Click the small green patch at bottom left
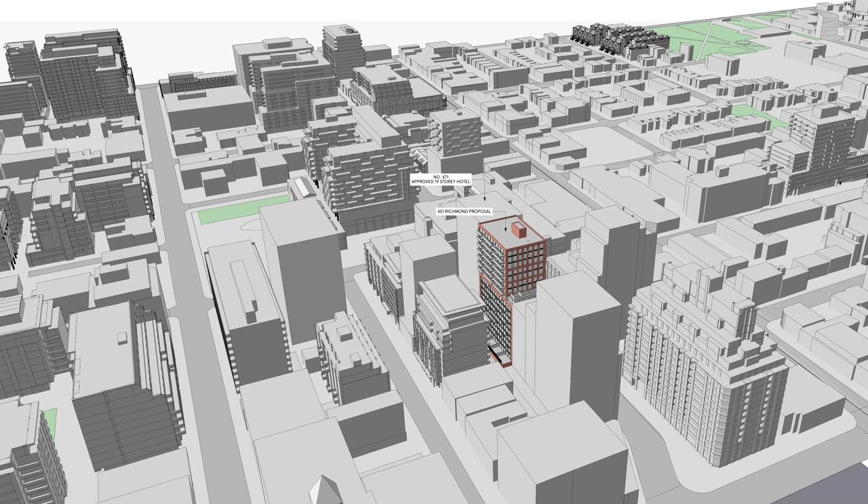The image size is (868, 504). tap(50, 422)
